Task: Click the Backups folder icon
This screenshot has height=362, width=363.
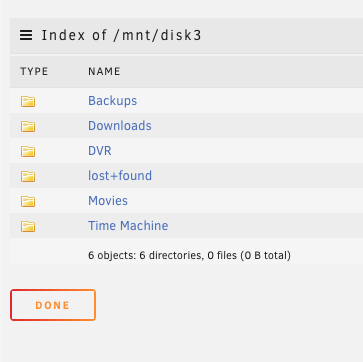Action: (x=28, y=101)
